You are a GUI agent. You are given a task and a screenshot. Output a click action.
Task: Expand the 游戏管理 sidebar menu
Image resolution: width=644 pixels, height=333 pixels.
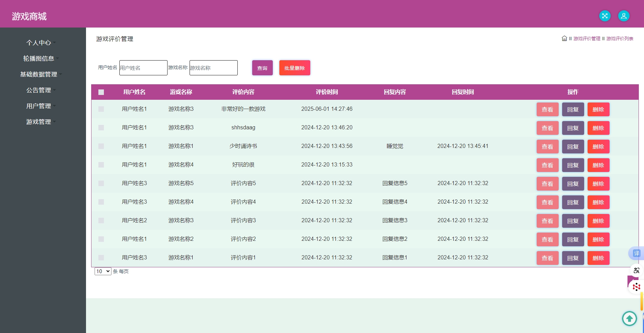(x=39, y=122)
